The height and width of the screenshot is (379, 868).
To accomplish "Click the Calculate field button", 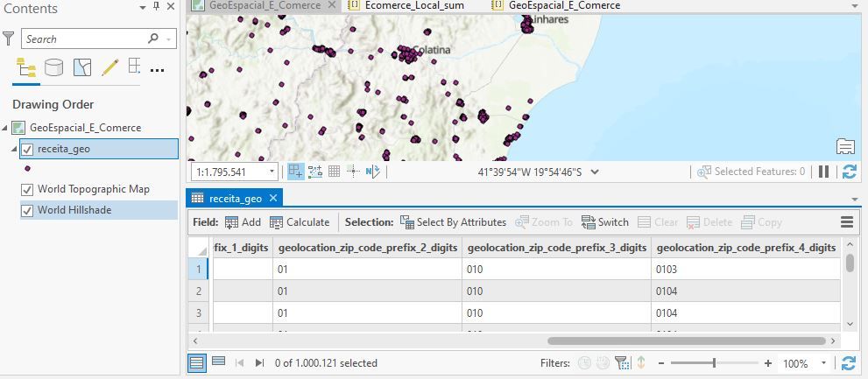I will pyautogui.click(x=300, y=221).
